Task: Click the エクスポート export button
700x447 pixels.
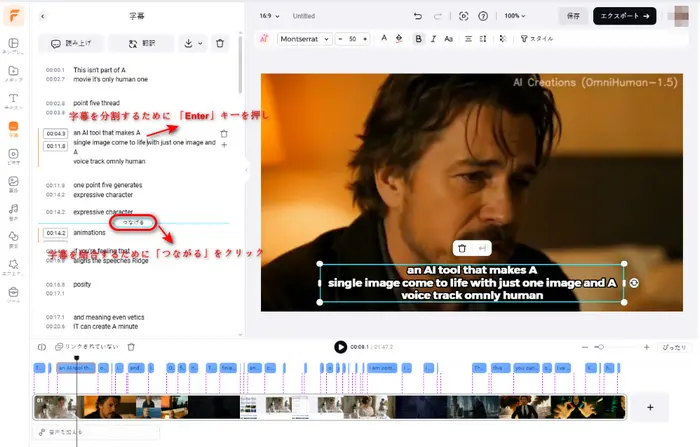Action: (625, 16)
